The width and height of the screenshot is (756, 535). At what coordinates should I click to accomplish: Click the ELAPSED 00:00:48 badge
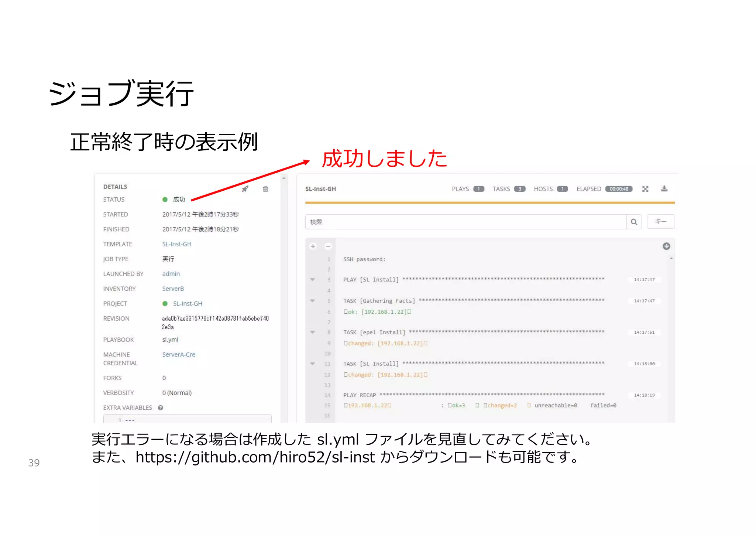(619, 189)
